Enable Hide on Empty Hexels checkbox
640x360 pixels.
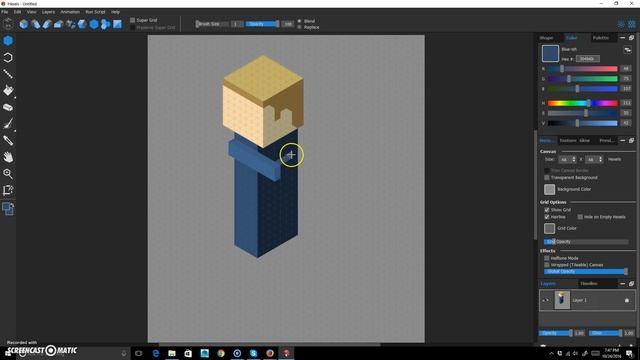click(580, 217)
